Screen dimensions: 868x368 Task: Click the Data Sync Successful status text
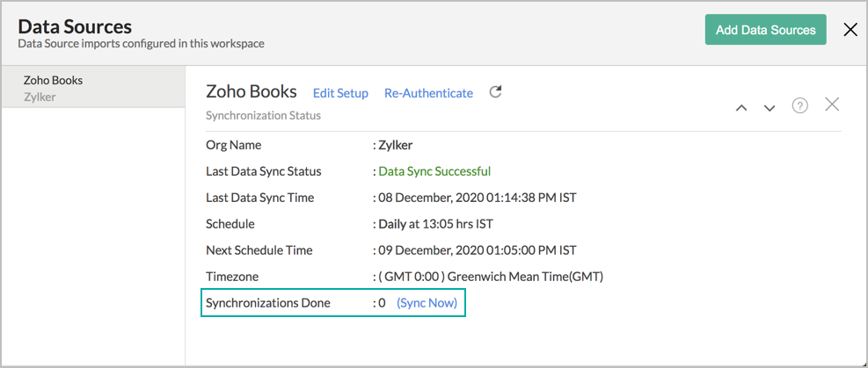point(434,171)
